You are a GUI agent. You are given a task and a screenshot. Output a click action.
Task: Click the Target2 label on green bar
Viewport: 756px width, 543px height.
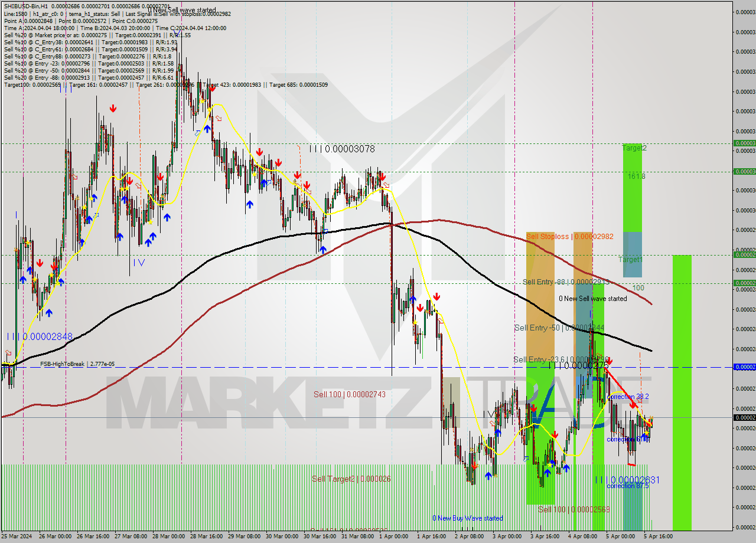634,148
